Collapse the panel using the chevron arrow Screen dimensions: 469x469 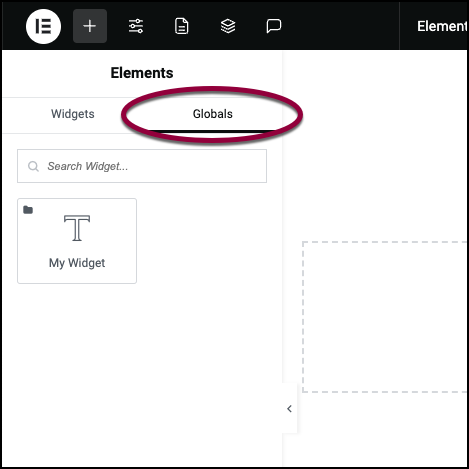pyautogui.click(x=289, y=409)
